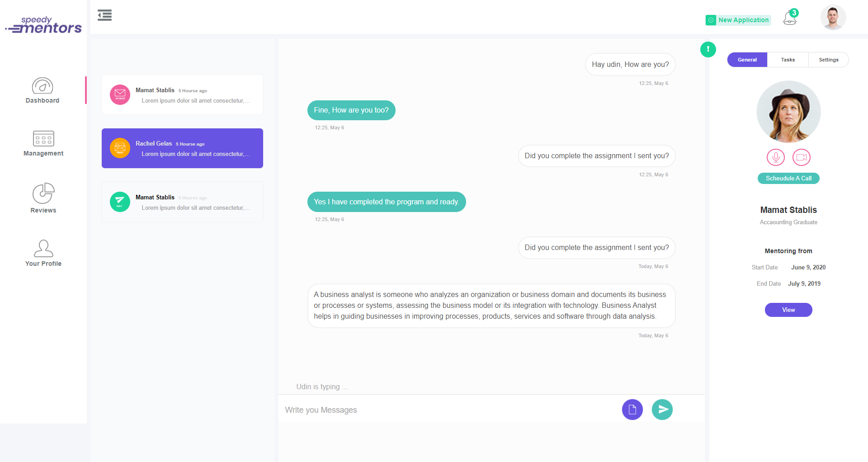Open the Rachel Gelas conversation
The height and width of the screenshot is (462, 868).
point(182,148)
